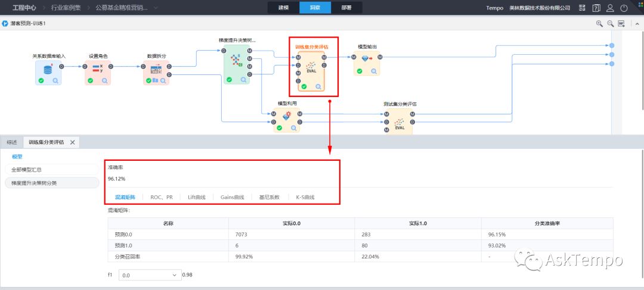Select the 梯度提升决策树 tree node icon

(236, 60)
